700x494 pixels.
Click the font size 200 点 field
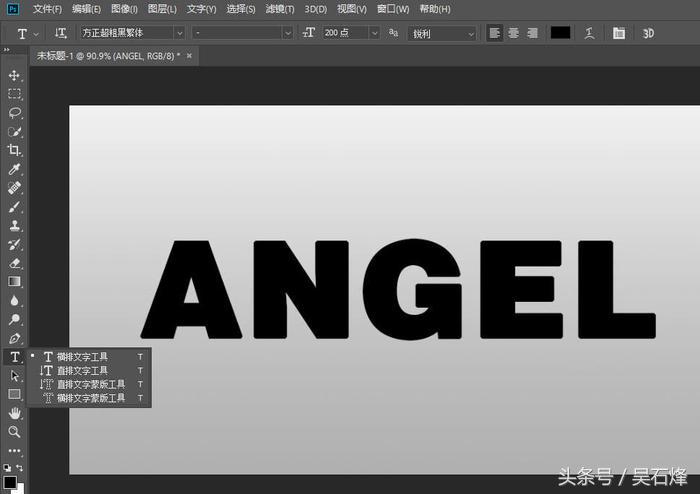tap(346, 33)
